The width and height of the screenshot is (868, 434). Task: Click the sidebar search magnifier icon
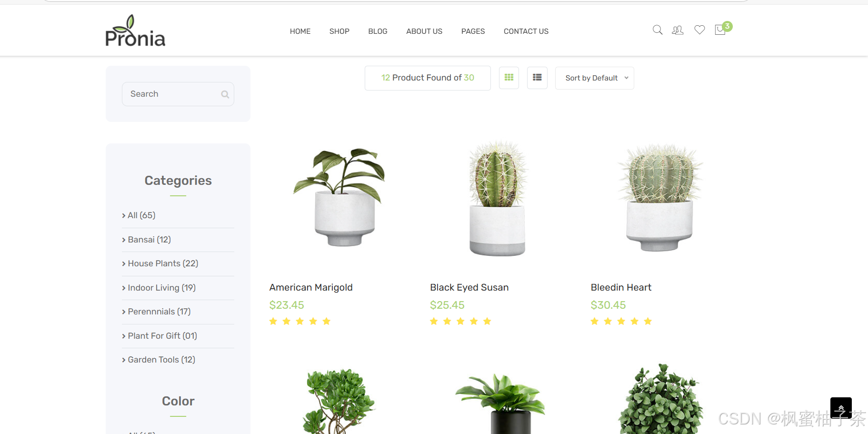(225, 94)
